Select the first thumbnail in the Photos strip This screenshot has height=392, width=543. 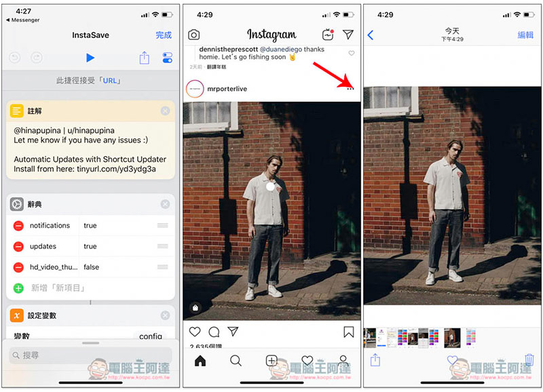369,338
